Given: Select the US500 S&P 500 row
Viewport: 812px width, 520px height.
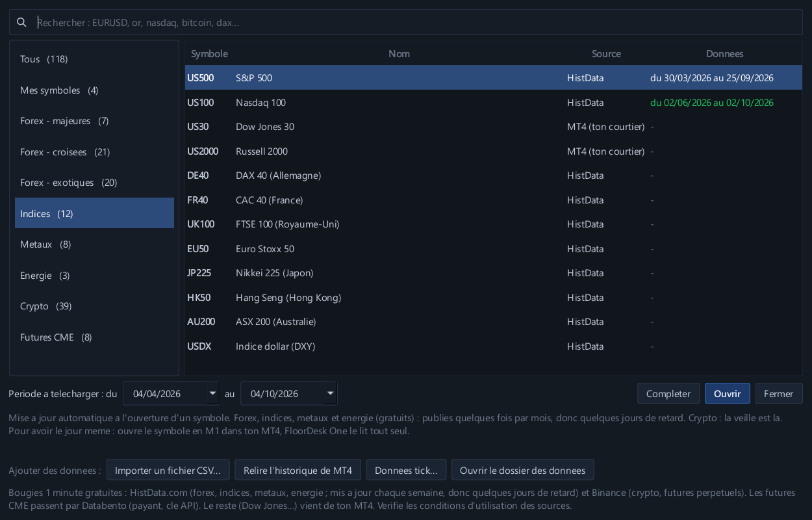Looking at the screenshot, I should (x=494, y=78).
